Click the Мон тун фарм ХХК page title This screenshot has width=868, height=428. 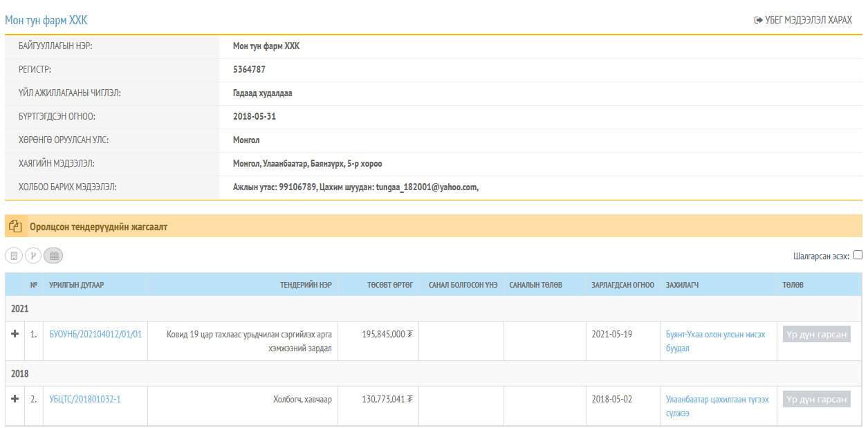point(46,21)
